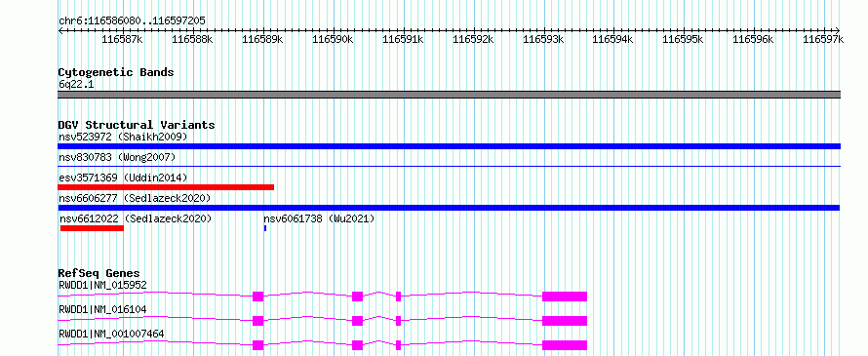Click the nsv523972 (Shaikh2009) variant label

tap(123, 137)
